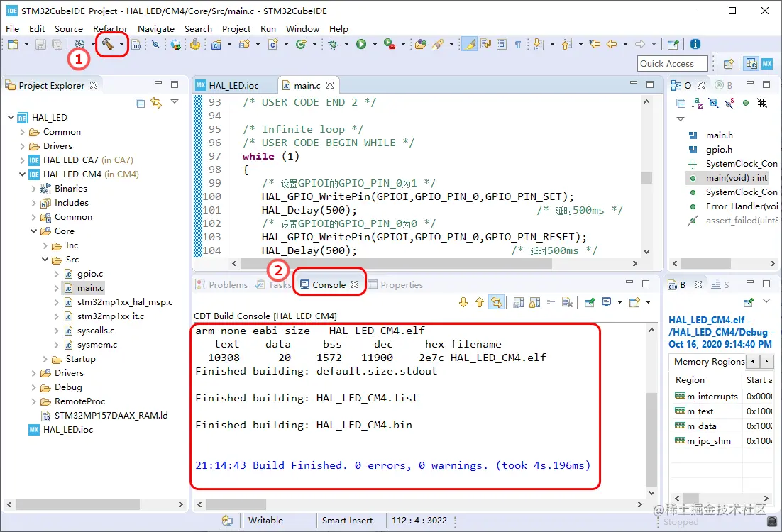Click the External Tools run icon with toolbox

[390, 45]
